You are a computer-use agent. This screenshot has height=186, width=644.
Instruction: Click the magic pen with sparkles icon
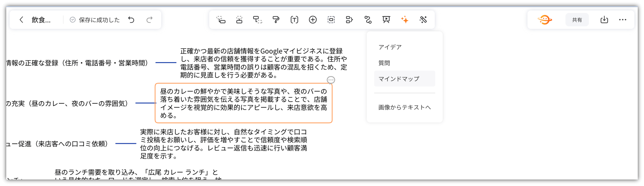pyautogui.click(x=423, y=20)
